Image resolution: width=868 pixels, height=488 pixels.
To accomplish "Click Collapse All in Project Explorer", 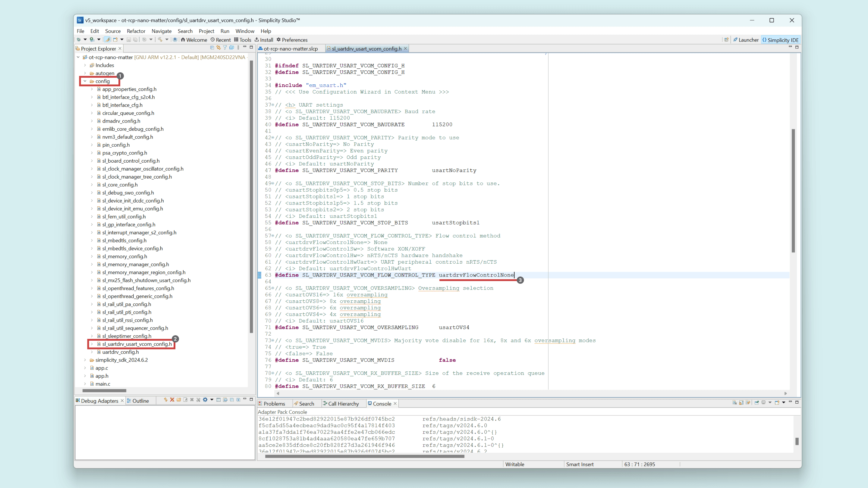I will 212,48.
